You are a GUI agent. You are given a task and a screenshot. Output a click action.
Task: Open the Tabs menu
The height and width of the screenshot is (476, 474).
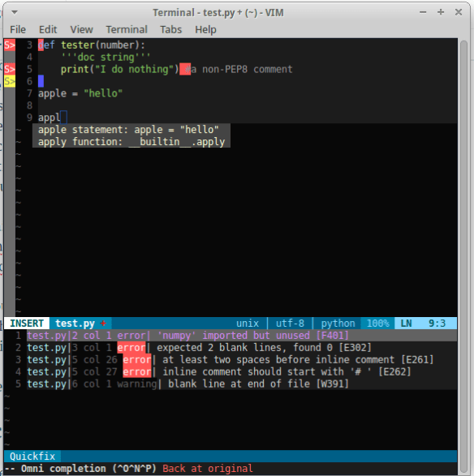point(170,29)
